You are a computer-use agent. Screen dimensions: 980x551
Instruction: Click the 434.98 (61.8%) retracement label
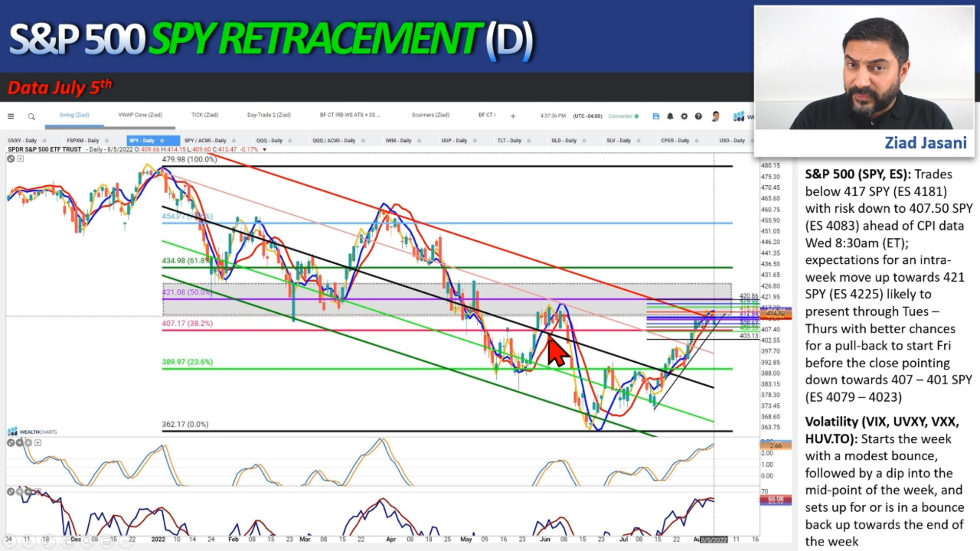(x=186, y=261)
